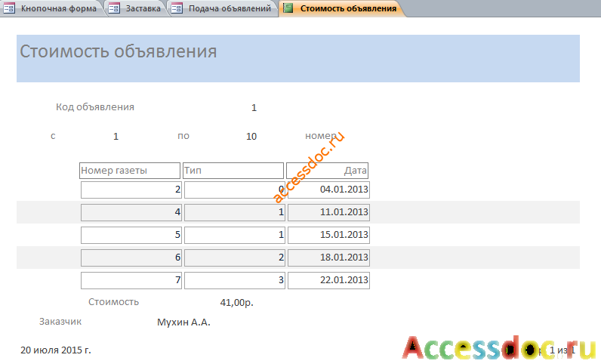Click the date cell 18.01.2013
The image size is (601, 364).
[329, 258]
